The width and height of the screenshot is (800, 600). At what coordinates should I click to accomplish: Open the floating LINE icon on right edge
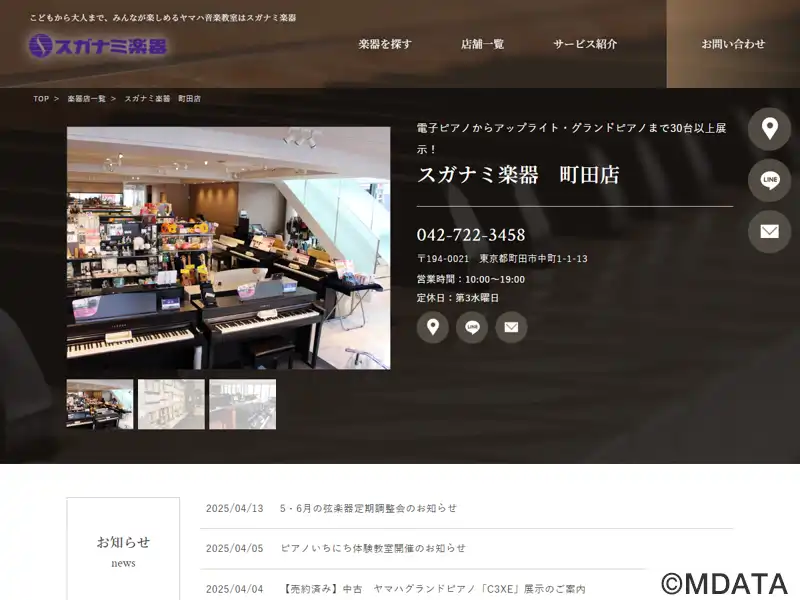click(769, 180)
